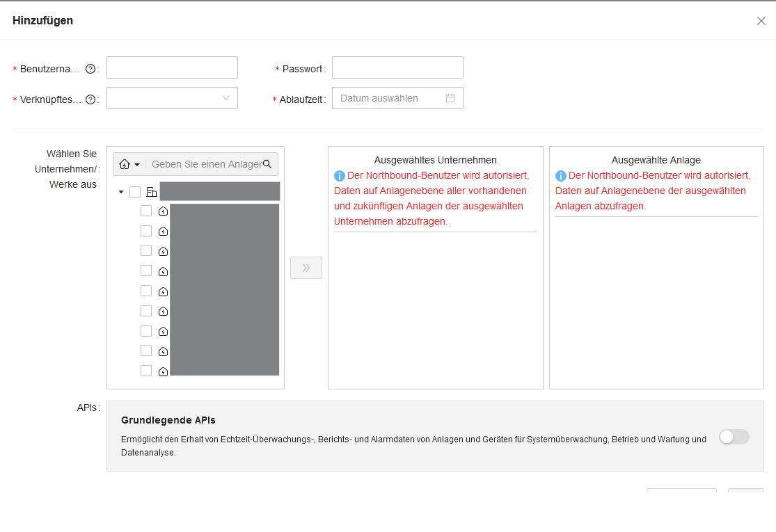
Task: Open the home filter dropdown arrow
Action: click(137, 165)
